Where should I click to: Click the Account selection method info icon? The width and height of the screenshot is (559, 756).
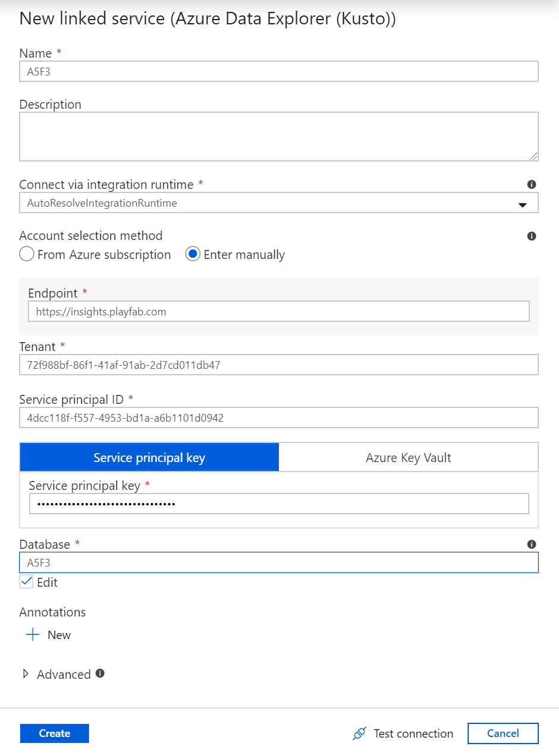point(532,236)
